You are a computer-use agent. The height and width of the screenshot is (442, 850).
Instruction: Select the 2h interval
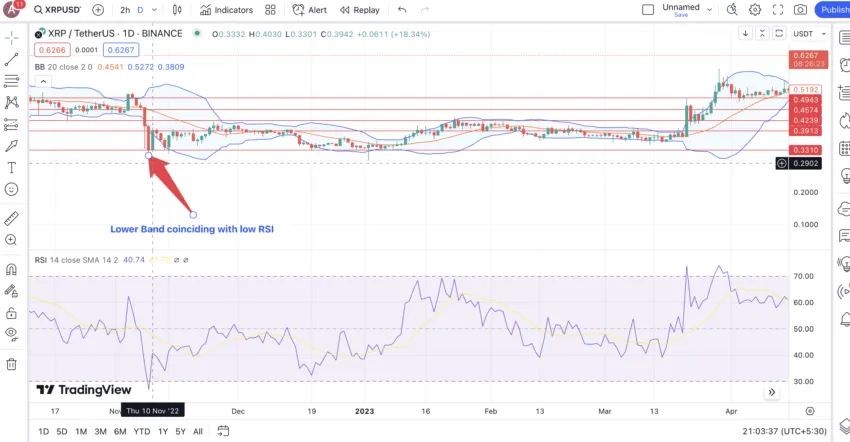(x=125, y=10)
